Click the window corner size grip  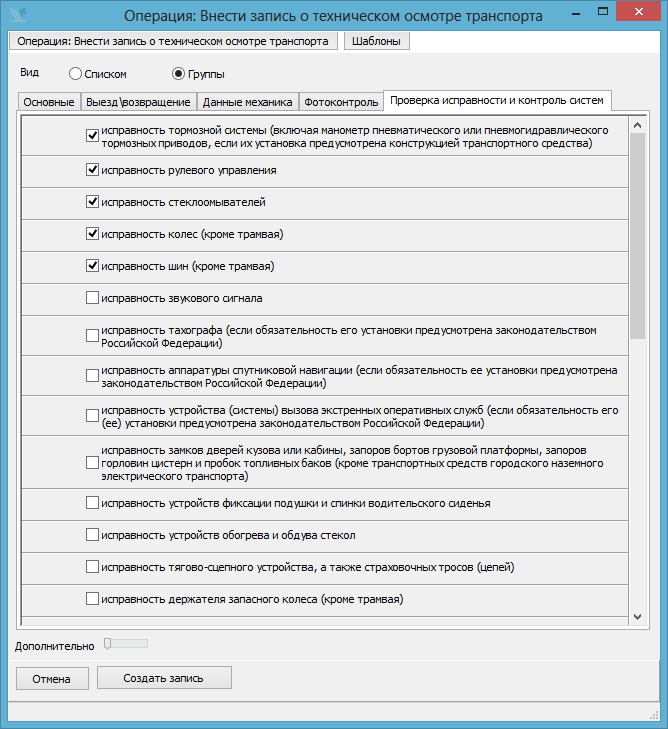(654, 715)
